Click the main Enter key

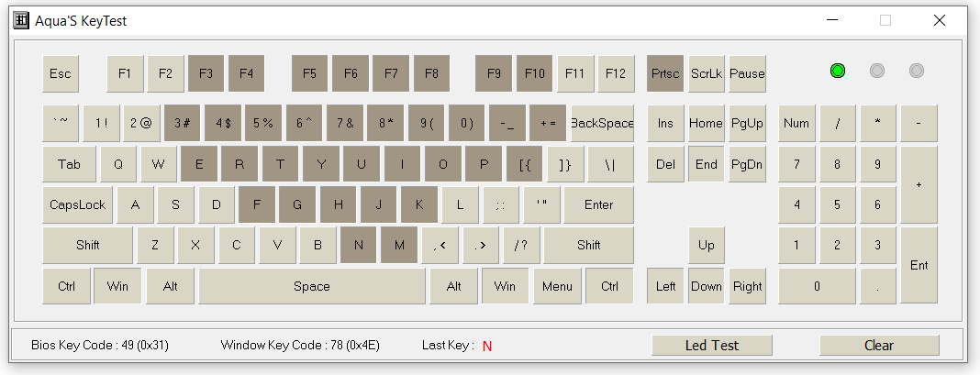point(598,205)
